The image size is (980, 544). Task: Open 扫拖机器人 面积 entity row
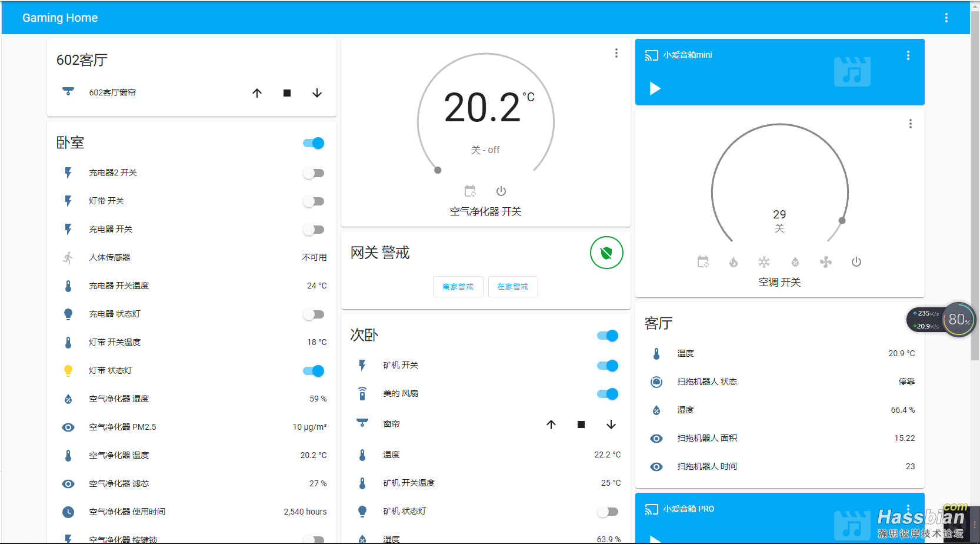click(780, 438)
